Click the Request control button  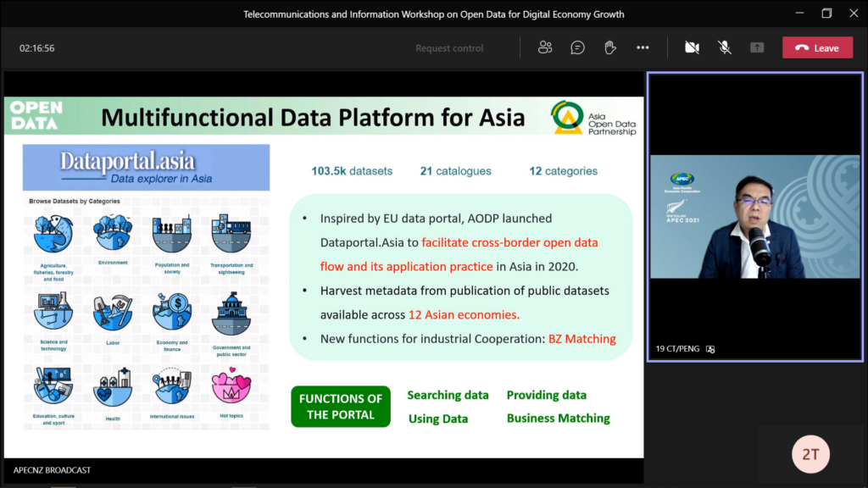(449, 48)
